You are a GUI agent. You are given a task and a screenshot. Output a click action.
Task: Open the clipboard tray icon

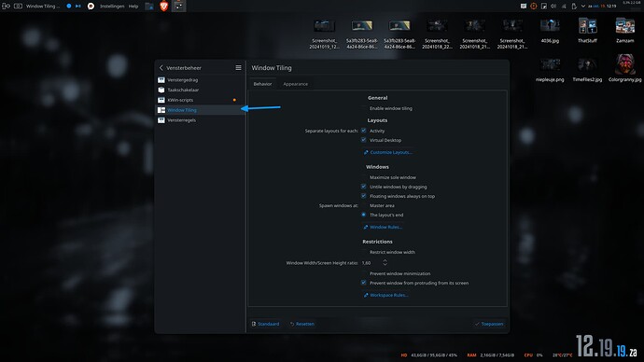(574, 7)
